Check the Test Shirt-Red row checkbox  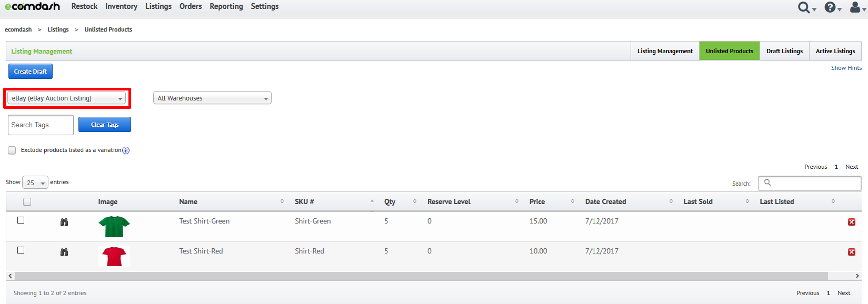21,250
